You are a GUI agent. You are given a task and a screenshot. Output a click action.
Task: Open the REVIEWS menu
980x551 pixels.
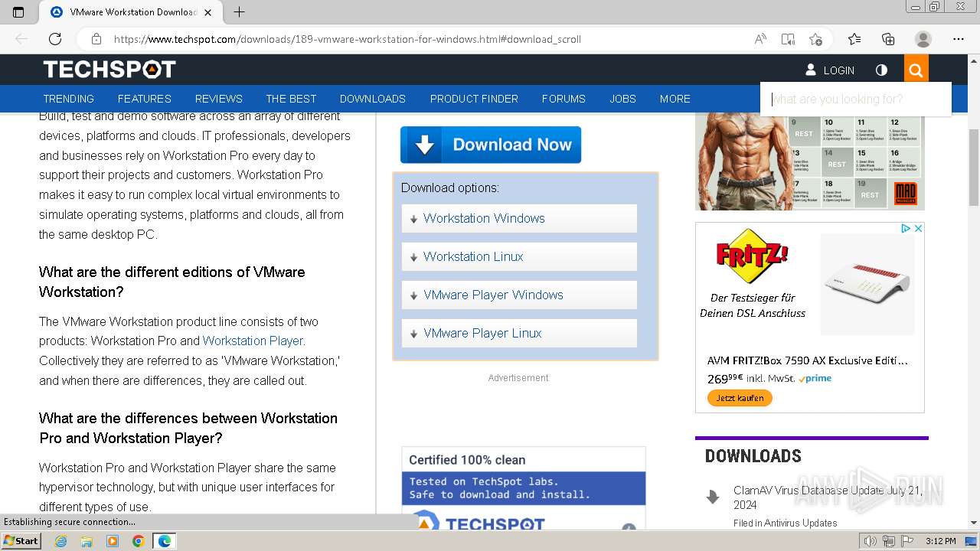click(218, 99)
